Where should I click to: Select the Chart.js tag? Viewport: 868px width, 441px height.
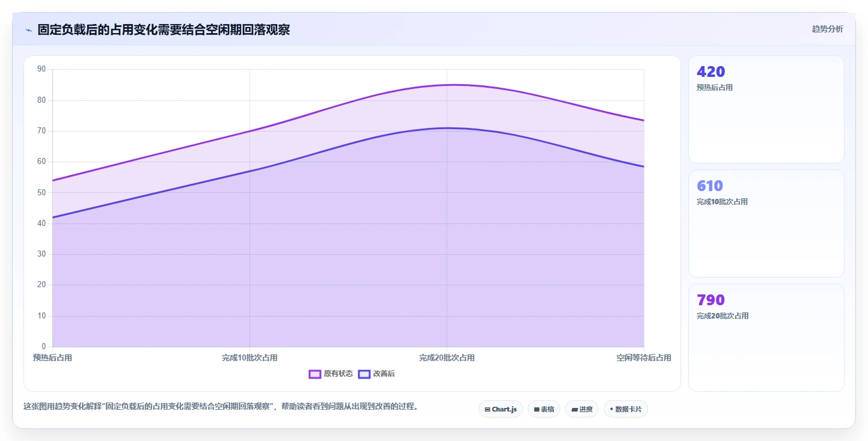(501, 409)
